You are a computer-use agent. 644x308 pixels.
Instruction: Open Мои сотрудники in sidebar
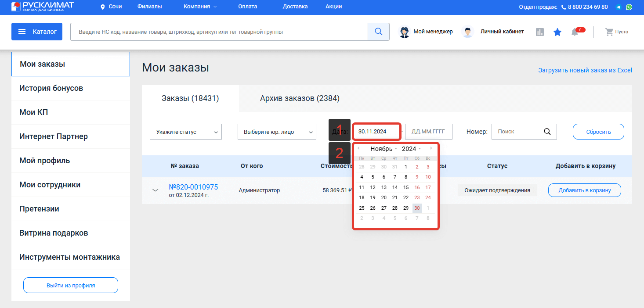point(71,185)
